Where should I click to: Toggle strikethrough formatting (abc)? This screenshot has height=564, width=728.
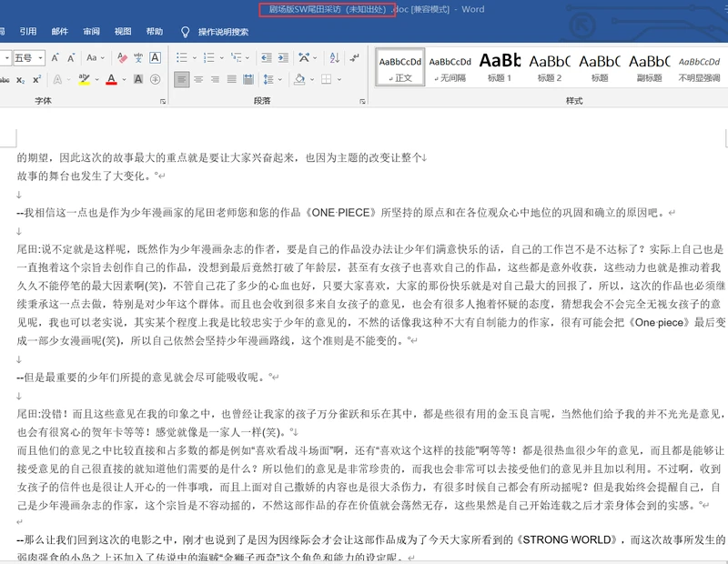(5, 80)
